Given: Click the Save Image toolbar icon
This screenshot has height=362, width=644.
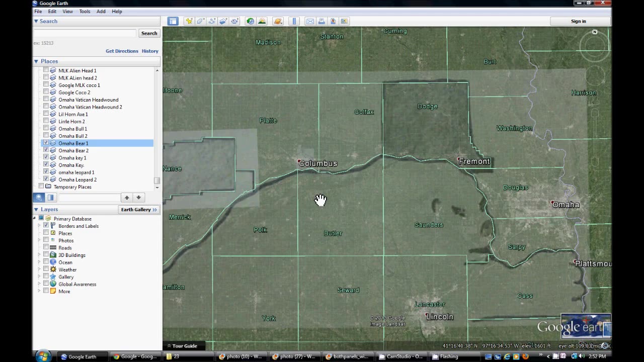Looking at the screenshot, I should coord(333,21).
